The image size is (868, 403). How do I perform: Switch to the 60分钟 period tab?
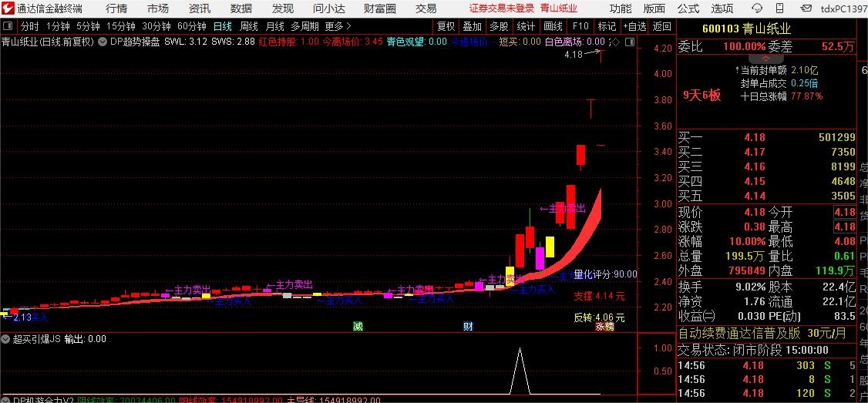[x=191, y=26]
